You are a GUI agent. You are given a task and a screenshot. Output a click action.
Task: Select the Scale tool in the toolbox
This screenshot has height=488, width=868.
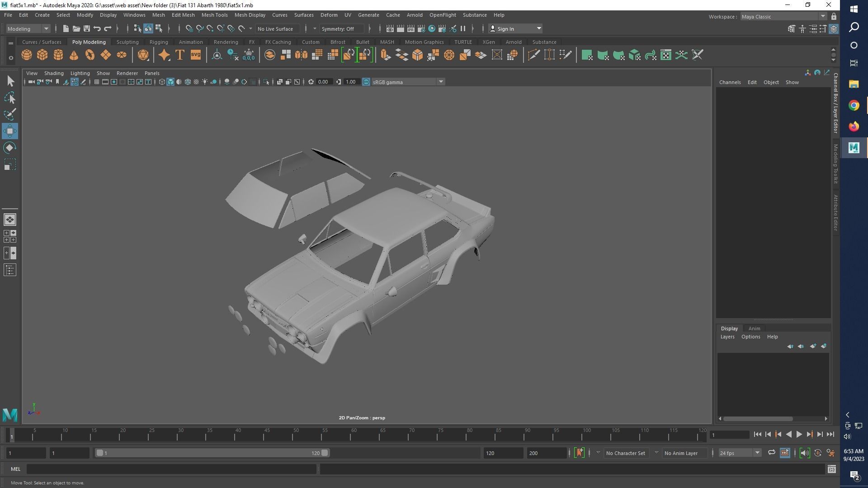(x=10, y=164)
